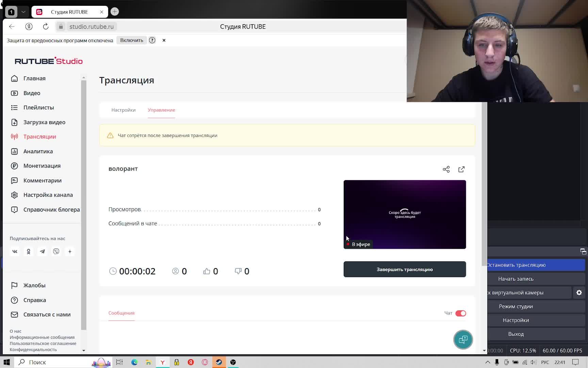Expand the browser tab list chevron

coord(23,12)
